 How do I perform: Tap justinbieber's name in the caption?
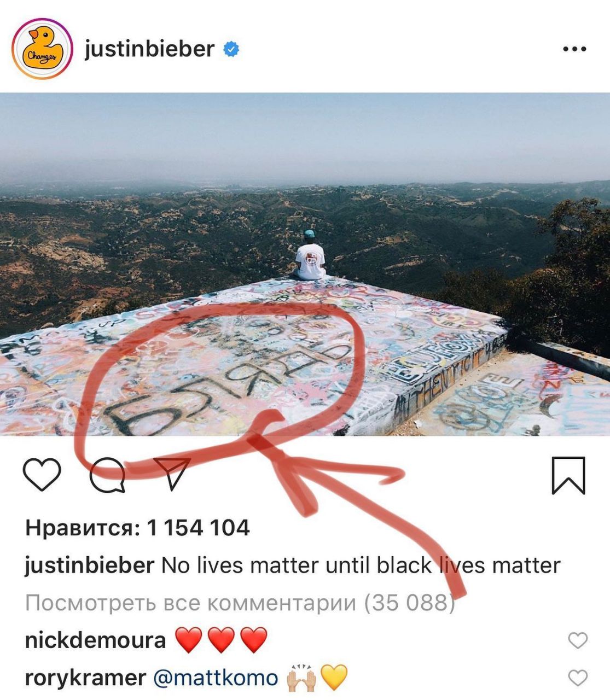90,565
